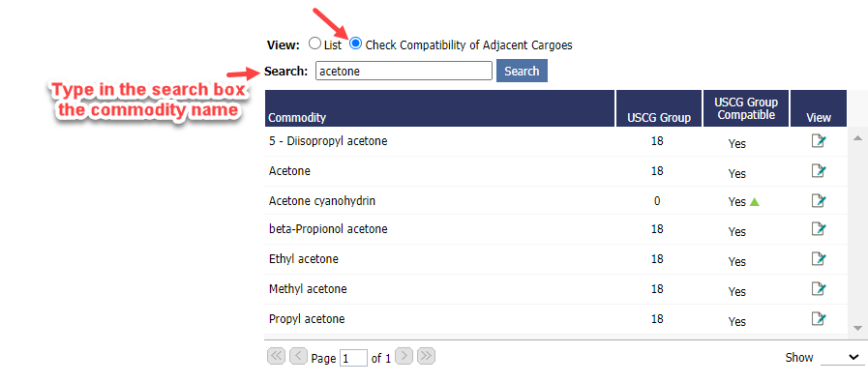Open view icon for Methyl acetone
Screen dimensions: 868x383
tap(819, 288)
